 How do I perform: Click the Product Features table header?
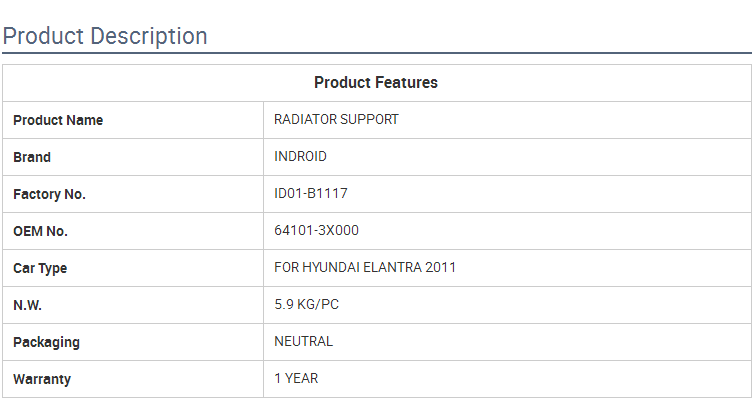pos(376,83)
